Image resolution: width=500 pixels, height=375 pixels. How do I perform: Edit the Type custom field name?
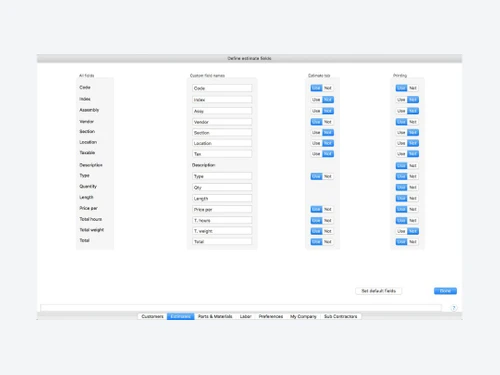[222, 176]
